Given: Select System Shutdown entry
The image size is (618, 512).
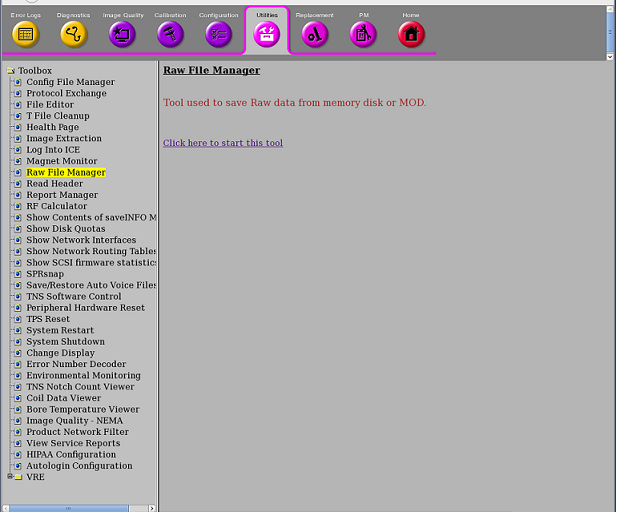Looking at the screenshot, I should (65, 342).
